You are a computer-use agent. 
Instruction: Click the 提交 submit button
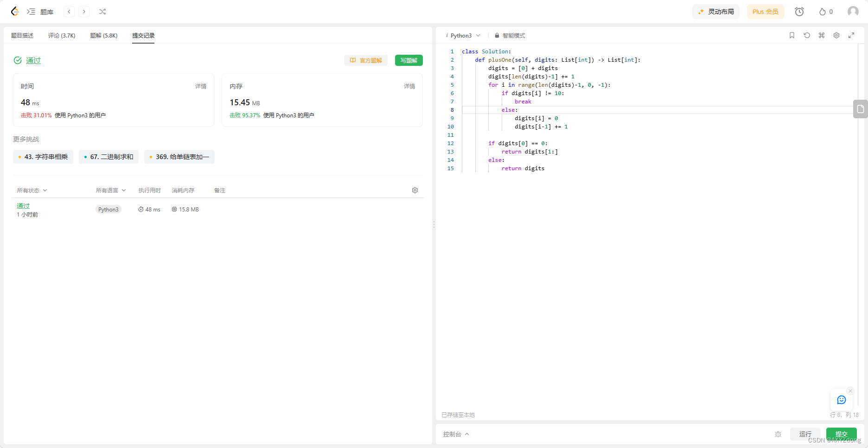842,434
